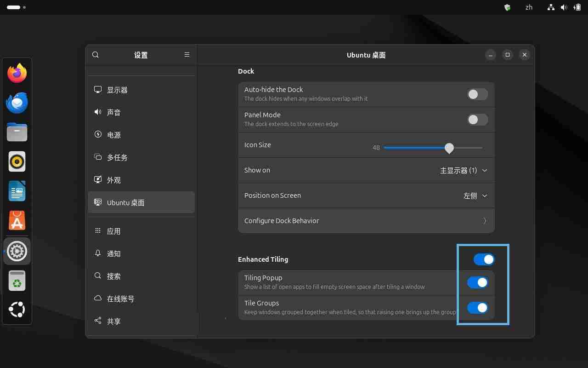Turn on Panel Mode
Screen dimensions: 588x368
pos(477,120)
